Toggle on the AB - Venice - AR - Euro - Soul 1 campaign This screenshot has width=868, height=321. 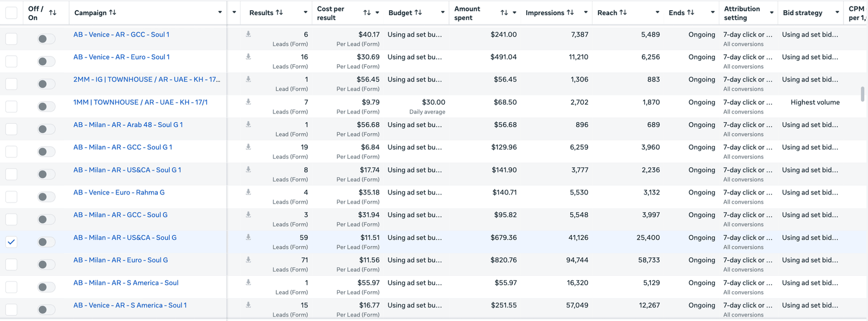(x=46, y=61)
